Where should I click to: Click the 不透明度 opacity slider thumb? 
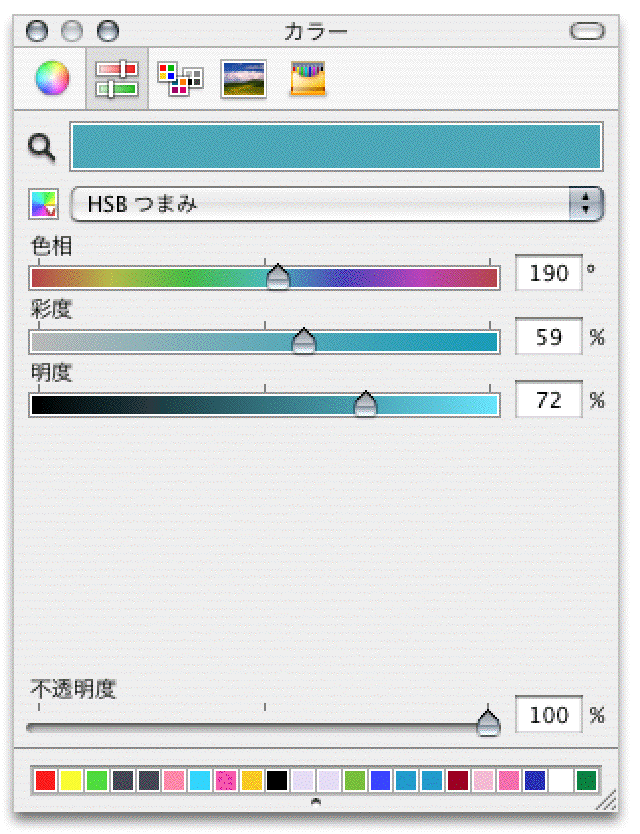[x=488, y=721]
